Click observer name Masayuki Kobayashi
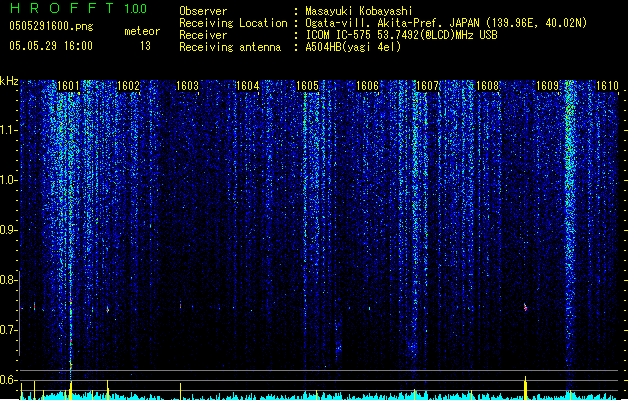Image resolution: width=629 pixels, height=400 pixels. point(359,11)
